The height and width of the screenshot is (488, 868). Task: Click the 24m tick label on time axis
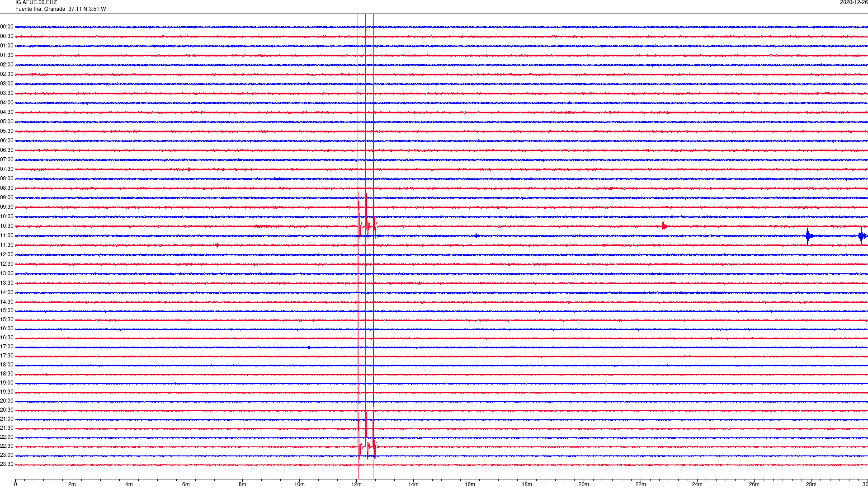[x=697, y=484]
